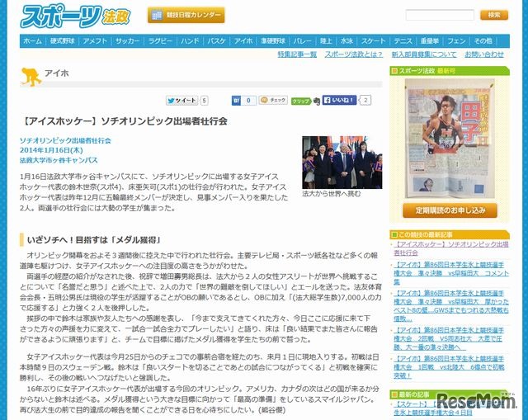528x420 pixels.
Task: Click the この競技の最新記事 sidebar header
Action: tap(450, 234)
